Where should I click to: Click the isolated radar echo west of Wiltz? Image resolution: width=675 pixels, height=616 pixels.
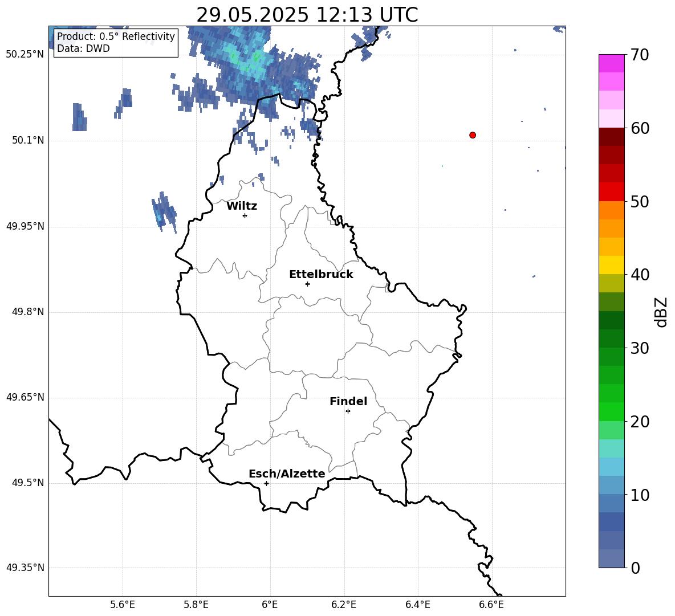coord(164,212)
